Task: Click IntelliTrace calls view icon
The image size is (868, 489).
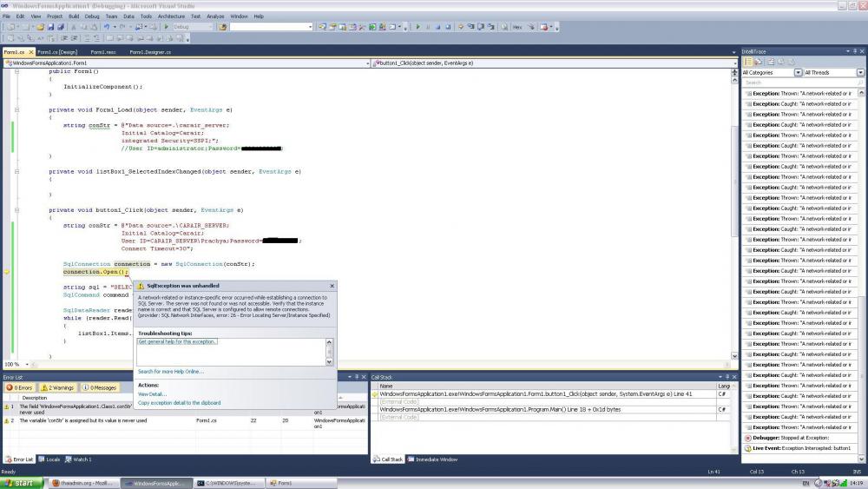Action: (759, 62)
